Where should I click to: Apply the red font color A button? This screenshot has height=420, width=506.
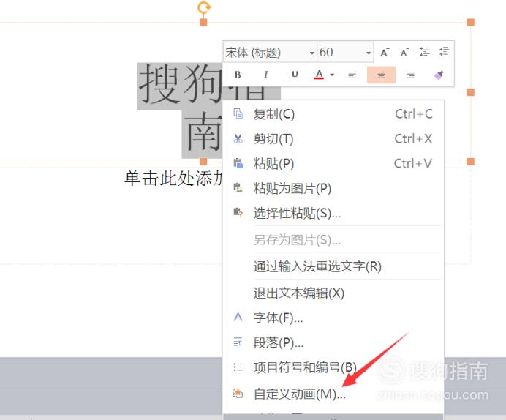coord(319,75)
